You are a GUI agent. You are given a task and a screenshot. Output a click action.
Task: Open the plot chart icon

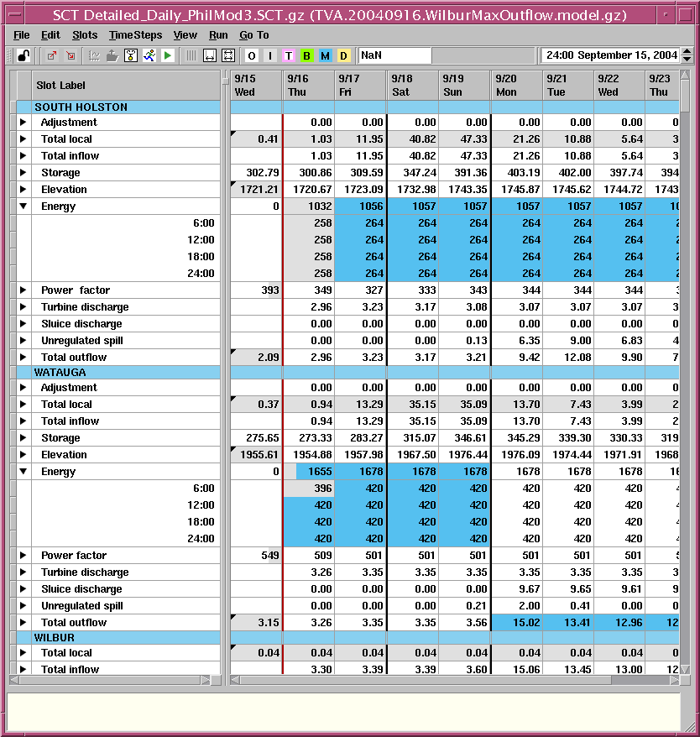coord(95,56)
